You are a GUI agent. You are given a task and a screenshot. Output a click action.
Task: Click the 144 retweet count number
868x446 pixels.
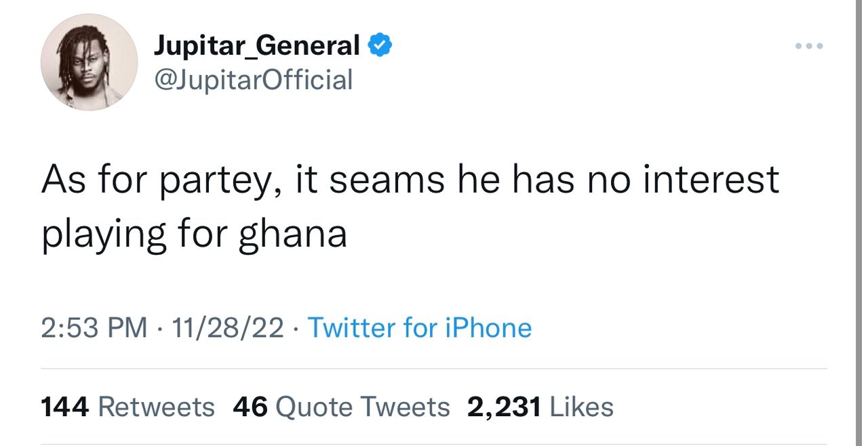(65, 407)
